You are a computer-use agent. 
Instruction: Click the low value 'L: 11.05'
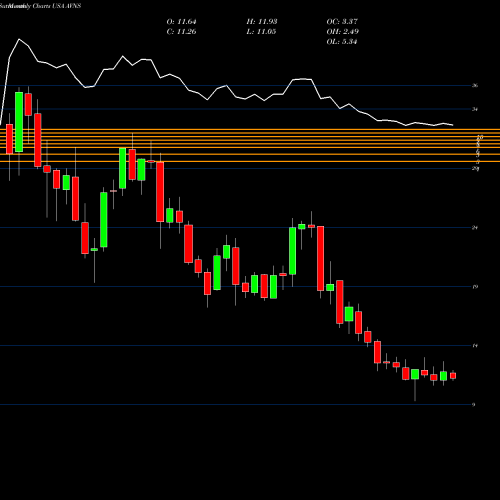(x=261, y=32)
